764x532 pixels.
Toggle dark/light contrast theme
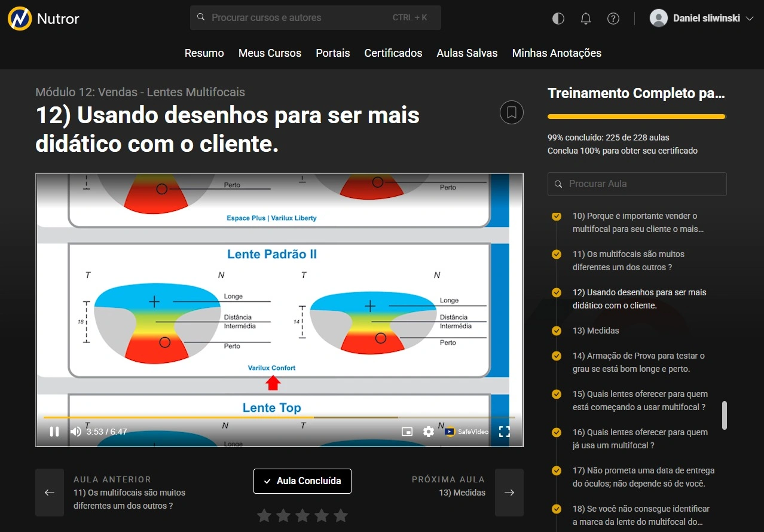pyautogui.click(x=558, y=19)
